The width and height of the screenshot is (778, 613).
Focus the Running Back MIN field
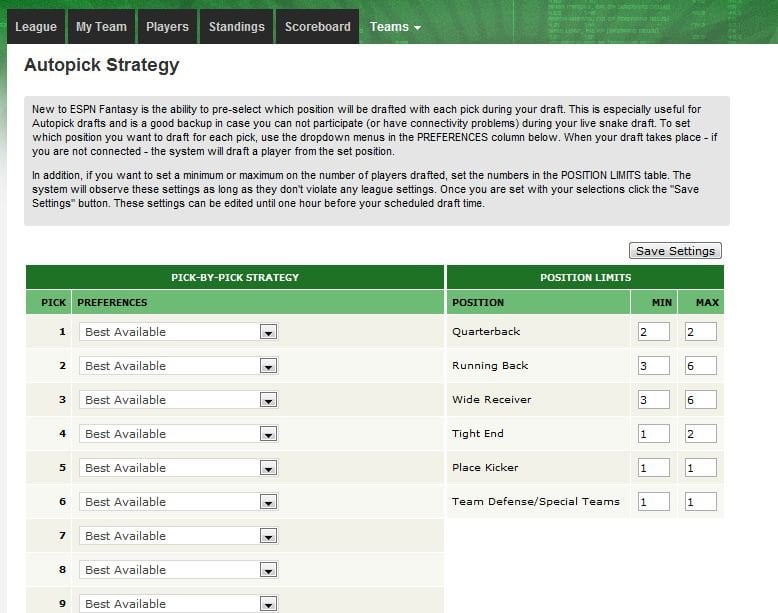click(653, 366)
